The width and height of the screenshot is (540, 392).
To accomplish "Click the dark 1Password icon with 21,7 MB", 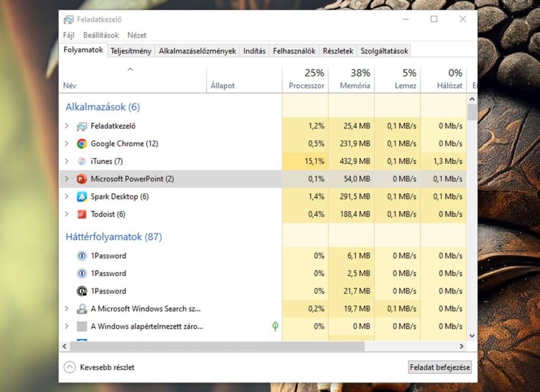I will [x=82, y=291].
